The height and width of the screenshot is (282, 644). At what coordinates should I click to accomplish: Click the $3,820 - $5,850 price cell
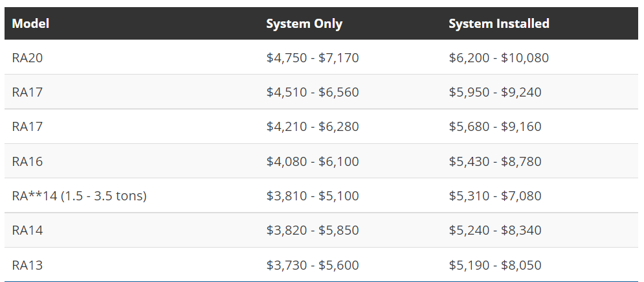313,230
